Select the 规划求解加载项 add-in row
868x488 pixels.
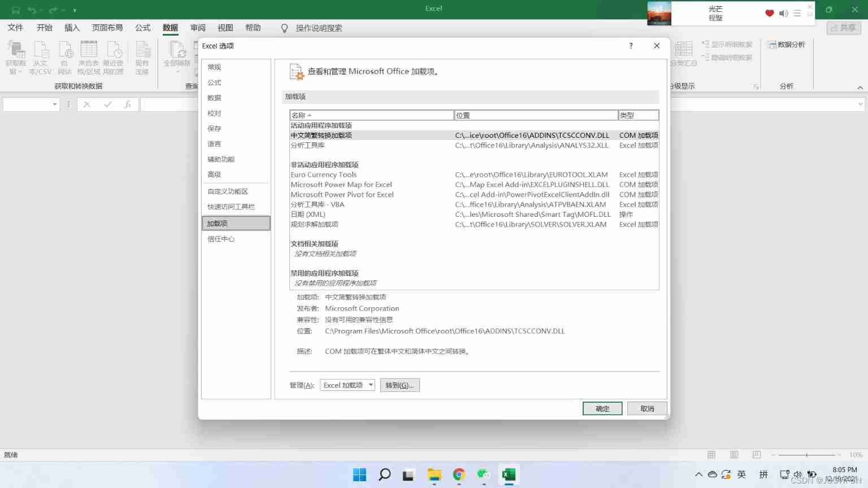[474, 224]
